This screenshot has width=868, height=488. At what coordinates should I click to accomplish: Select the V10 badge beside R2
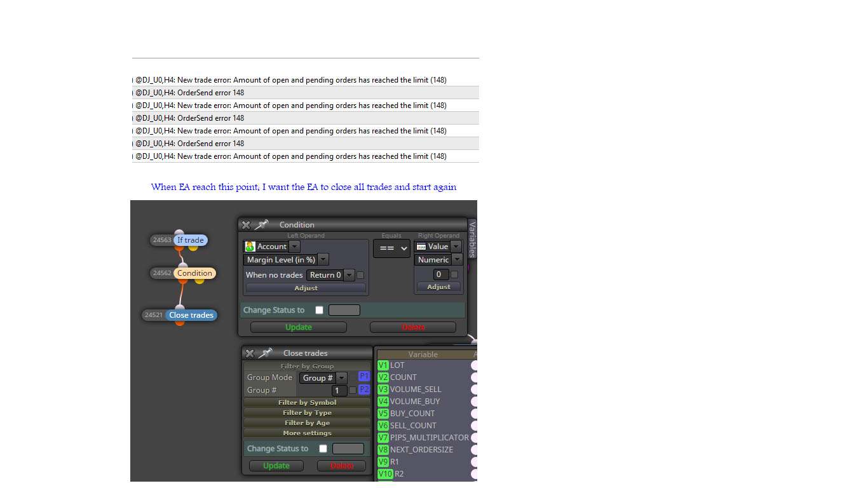point(385,474)
